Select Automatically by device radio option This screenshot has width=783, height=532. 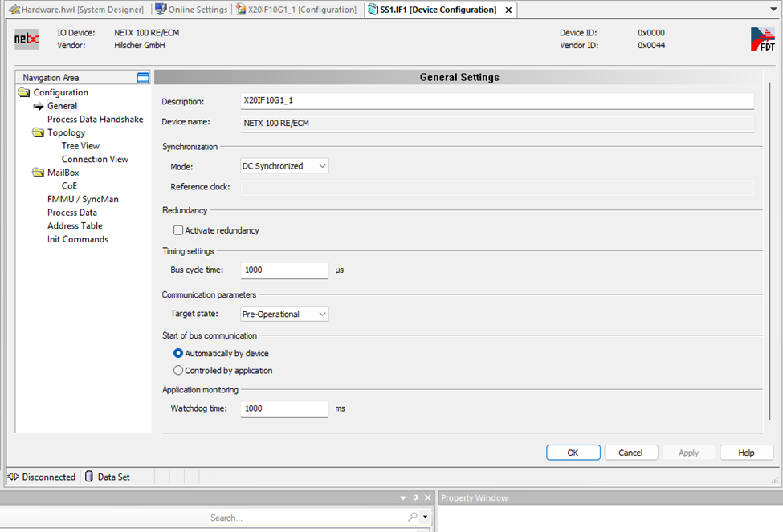pyautogui.click(x=178, y=353)
